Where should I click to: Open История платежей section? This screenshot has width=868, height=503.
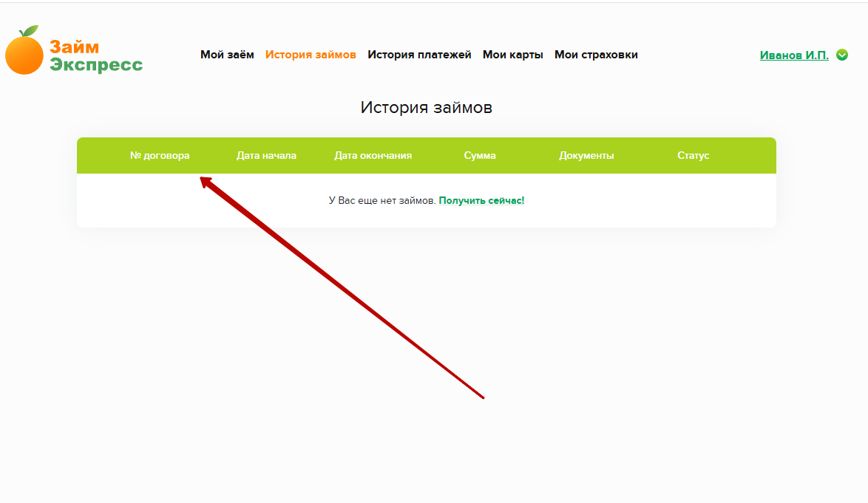tap(419, 55)
